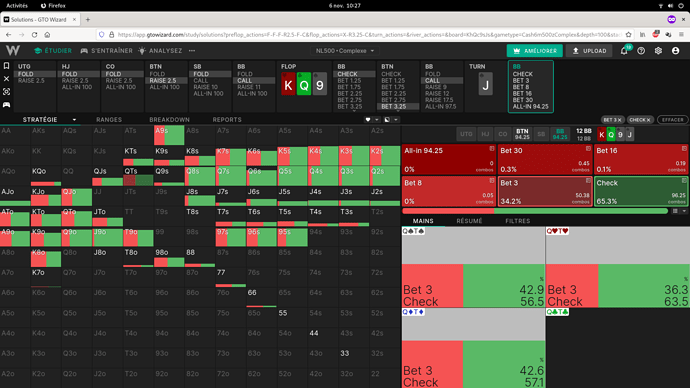Open the help question-mark icon
This screenshot has height=388, width=690.
pyautogui.click(x=641, y=51)
